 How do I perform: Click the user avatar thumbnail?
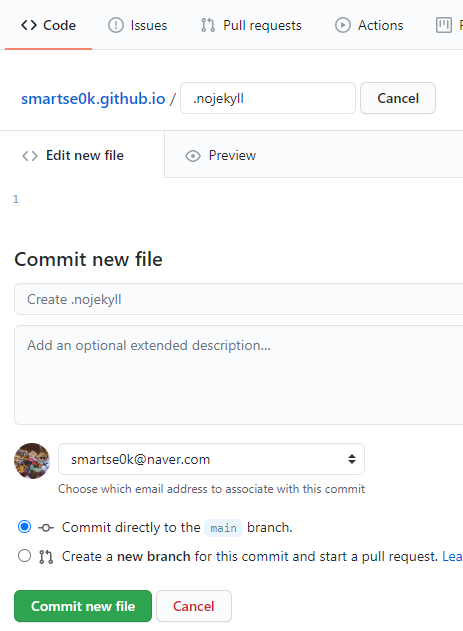click(32, 461)
